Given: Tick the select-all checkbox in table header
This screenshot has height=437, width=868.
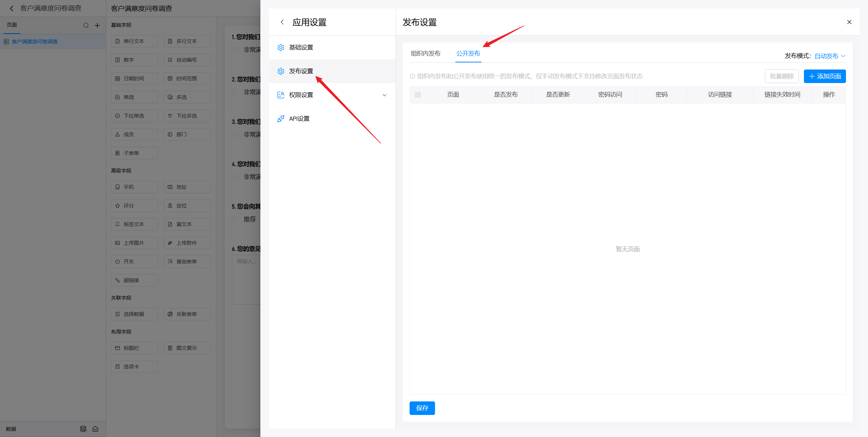Looking at the screenshot, I should [418, 95].
